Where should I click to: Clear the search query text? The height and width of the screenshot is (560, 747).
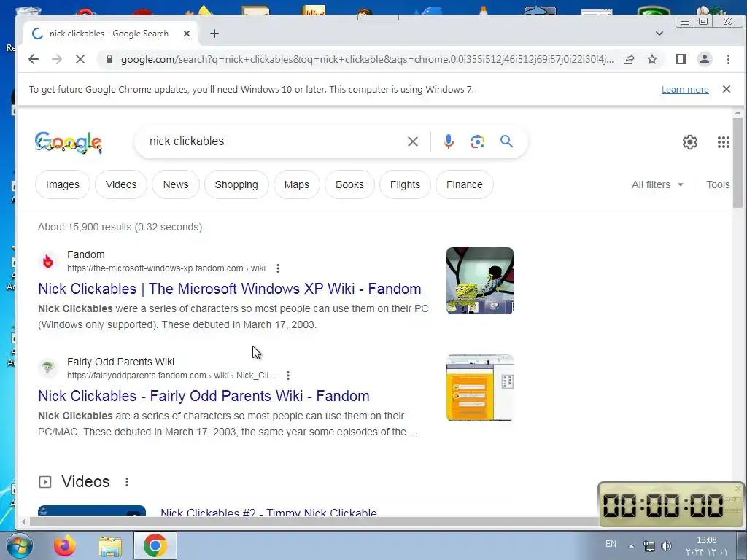point(413,141)
